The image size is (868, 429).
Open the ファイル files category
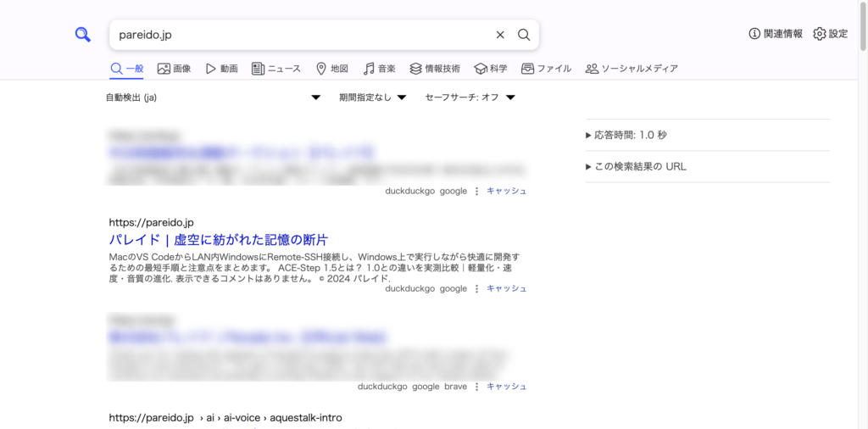pyautogui.click(x=547, y=69)
